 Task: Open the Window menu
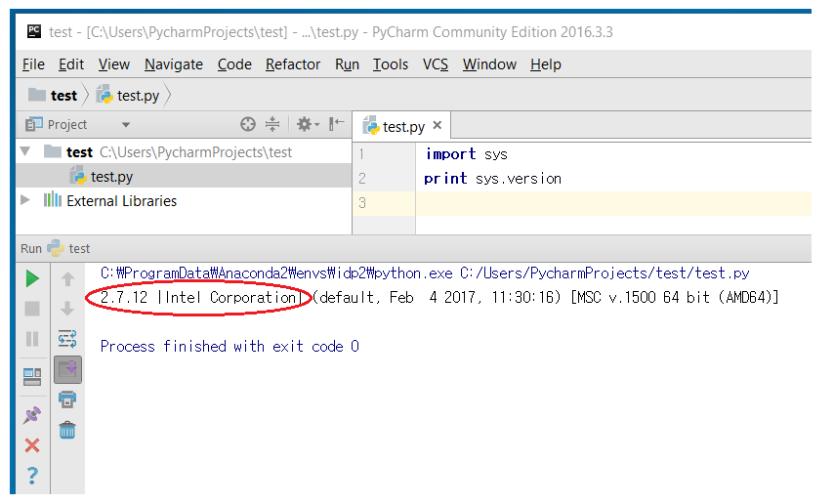pyautogui.click(x=489, y=64)
